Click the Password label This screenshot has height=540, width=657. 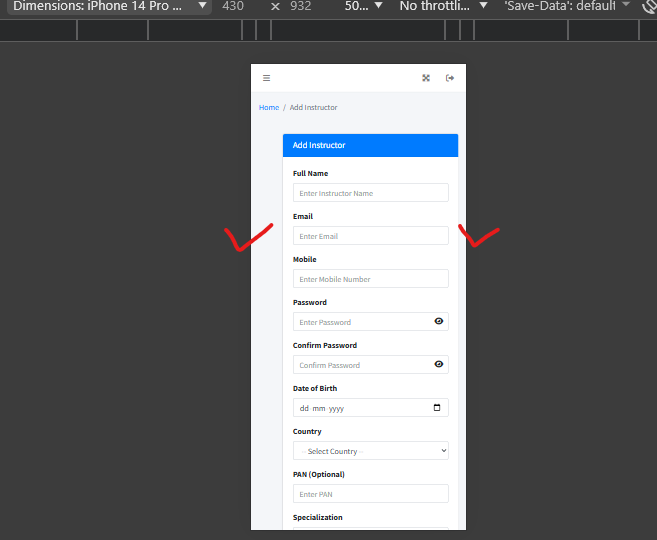tap(309, 302)
